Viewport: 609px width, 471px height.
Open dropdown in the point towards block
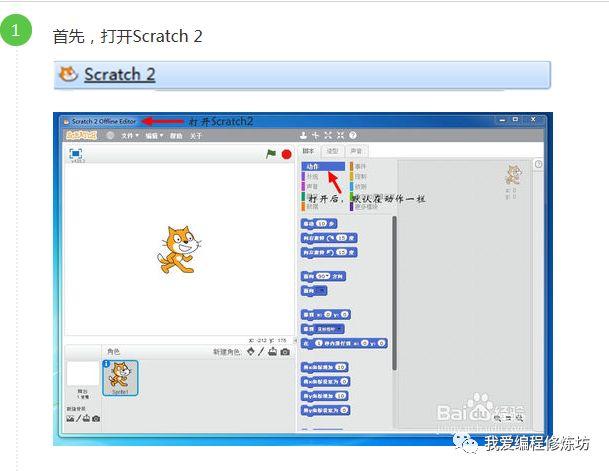pos(320,291)
